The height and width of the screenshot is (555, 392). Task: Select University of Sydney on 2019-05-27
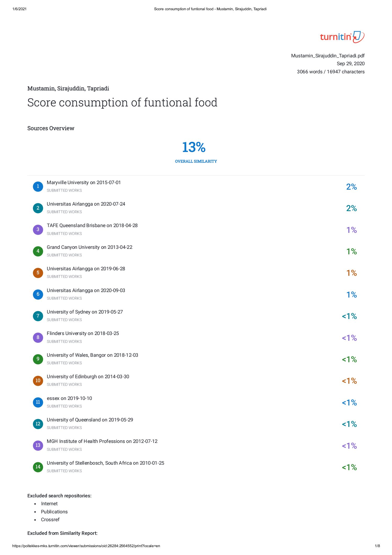(85, 312)
